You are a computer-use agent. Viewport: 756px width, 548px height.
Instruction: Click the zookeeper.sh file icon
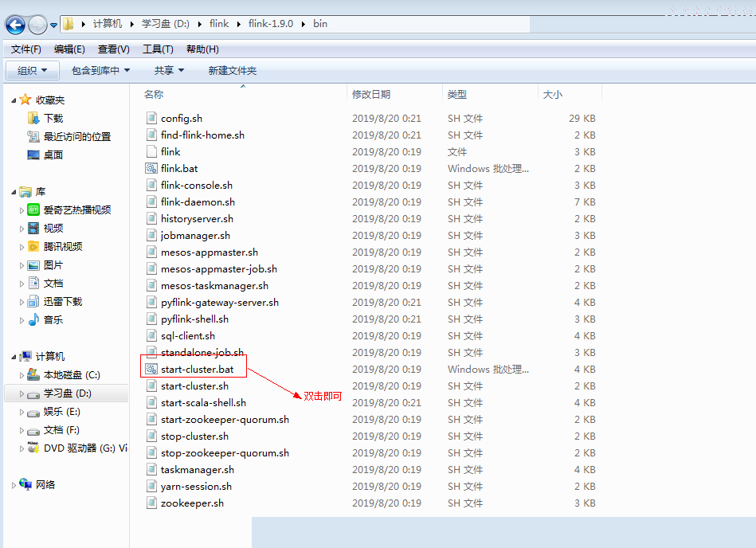(x=151, y=503)
